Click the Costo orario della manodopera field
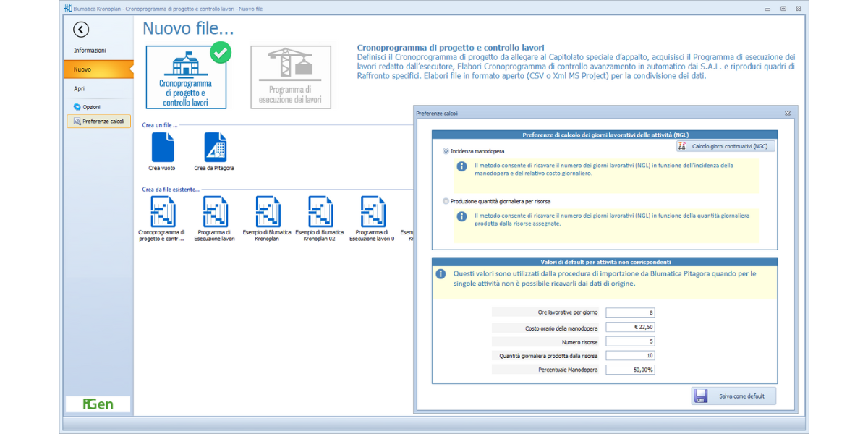 (630, 327)
